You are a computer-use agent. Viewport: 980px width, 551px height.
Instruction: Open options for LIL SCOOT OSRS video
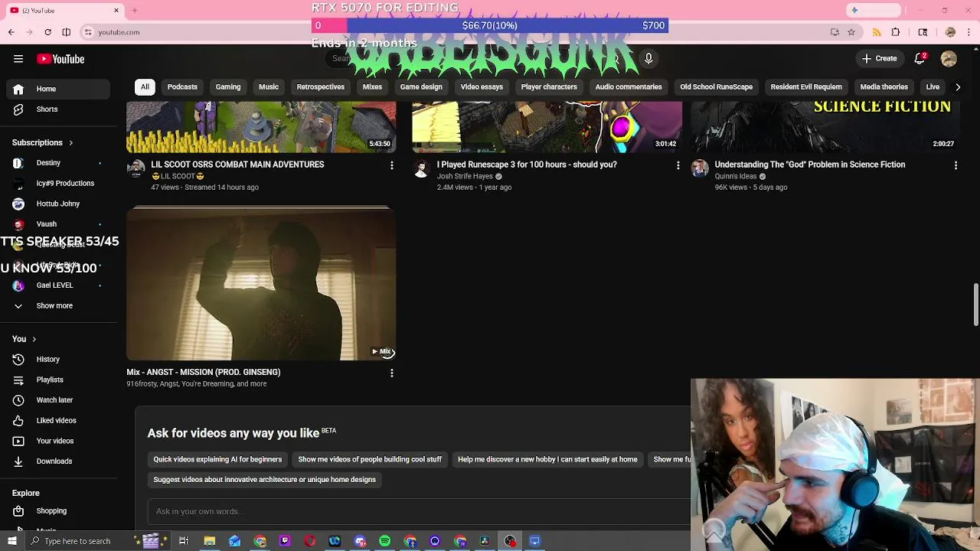392,165
